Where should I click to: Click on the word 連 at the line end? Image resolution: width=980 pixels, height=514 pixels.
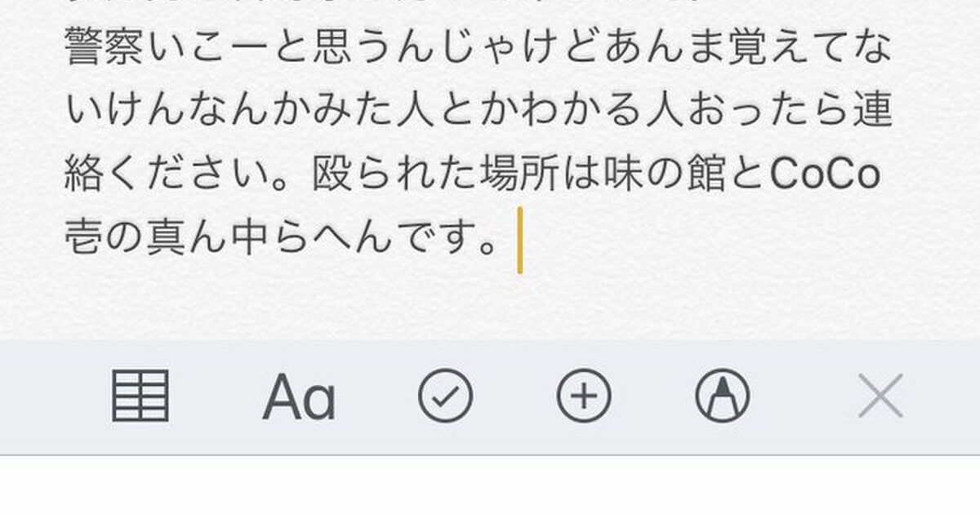870,112
